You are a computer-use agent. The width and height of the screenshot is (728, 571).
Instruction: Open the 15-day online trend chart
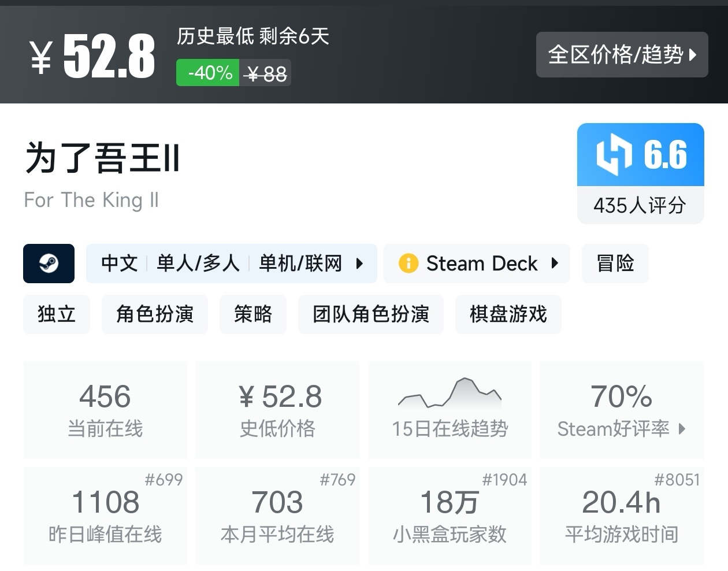450,409
